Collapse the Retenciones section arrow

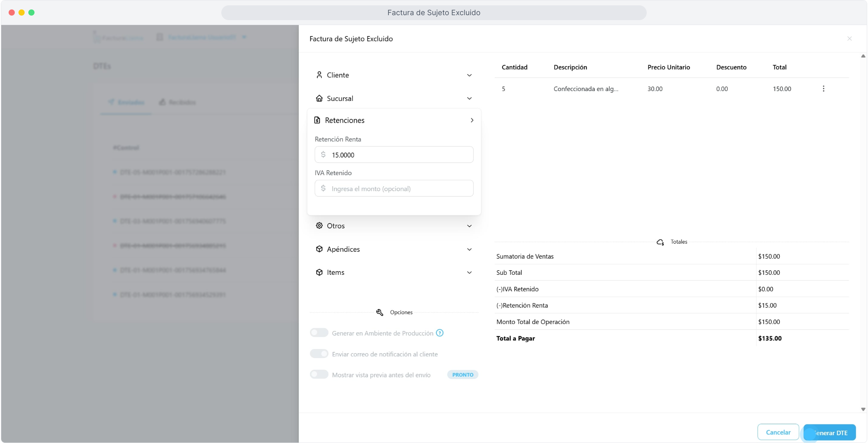[x=472, y=120]
